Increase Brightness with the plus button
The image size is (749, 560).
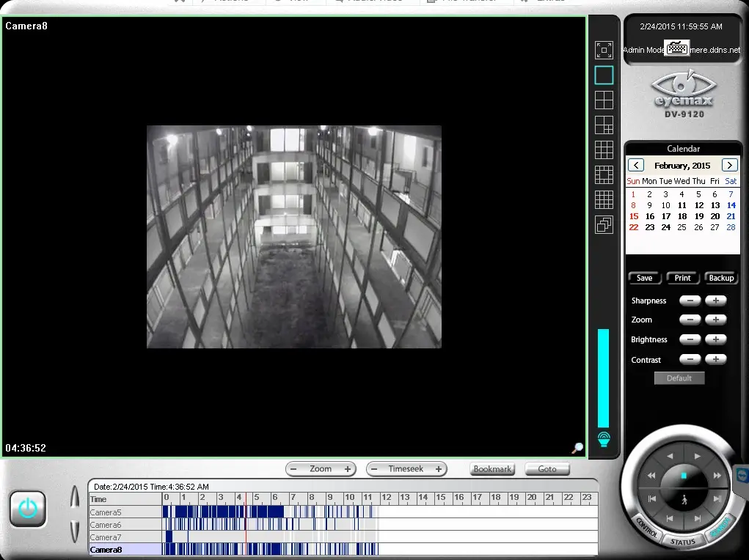pyautogui.click(x=715, y=339)
